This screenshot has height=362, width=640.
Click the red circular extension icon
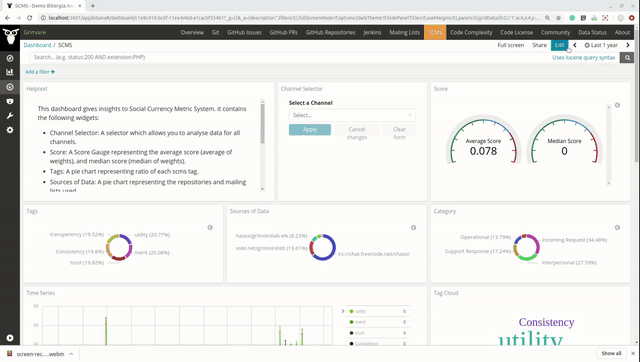[x=632, y=18]
